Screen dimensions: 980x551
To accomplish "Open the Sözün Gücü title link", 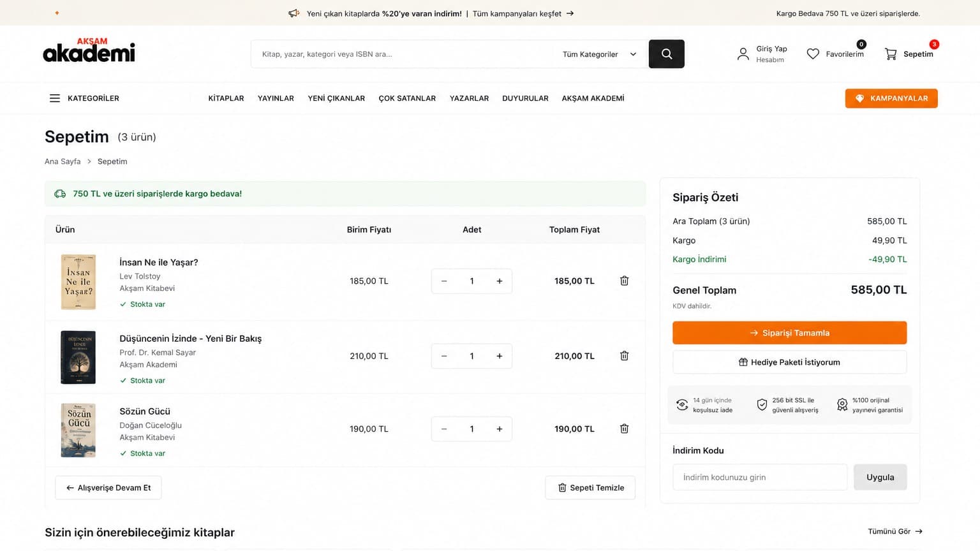I will [145, 411].
